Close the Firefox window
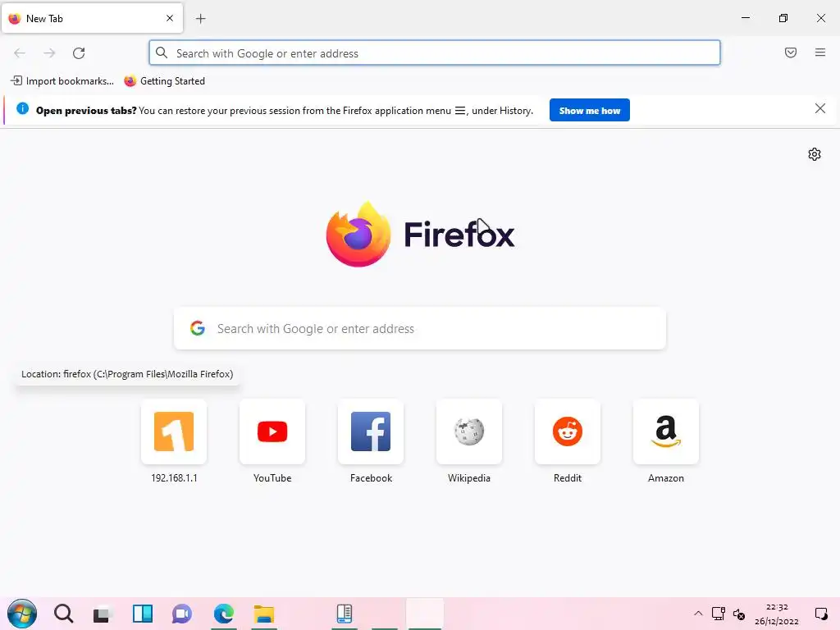The width and height of the screenshot is (840, 630). click(820, 18)
